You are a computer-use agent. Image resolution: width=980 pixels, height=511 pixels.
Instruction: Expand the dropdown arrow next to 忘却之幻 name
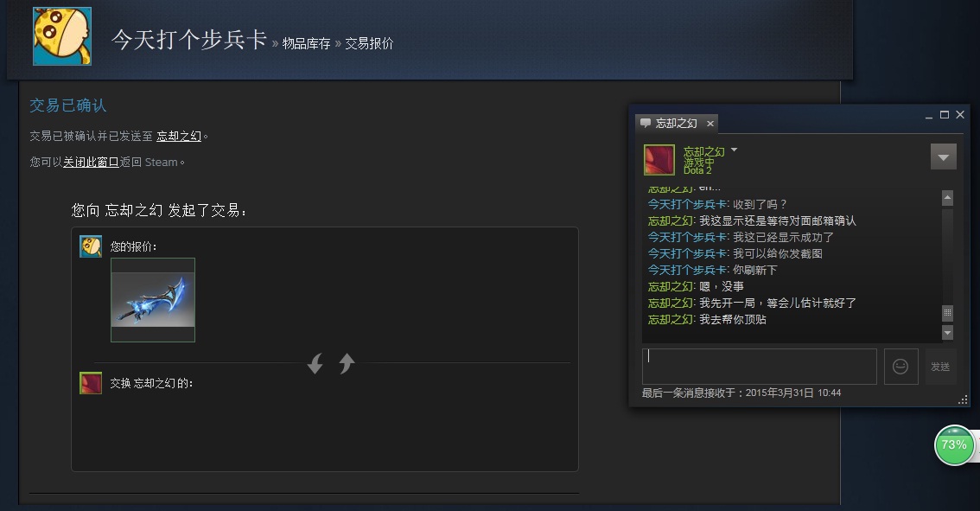[x=735, y=150]
